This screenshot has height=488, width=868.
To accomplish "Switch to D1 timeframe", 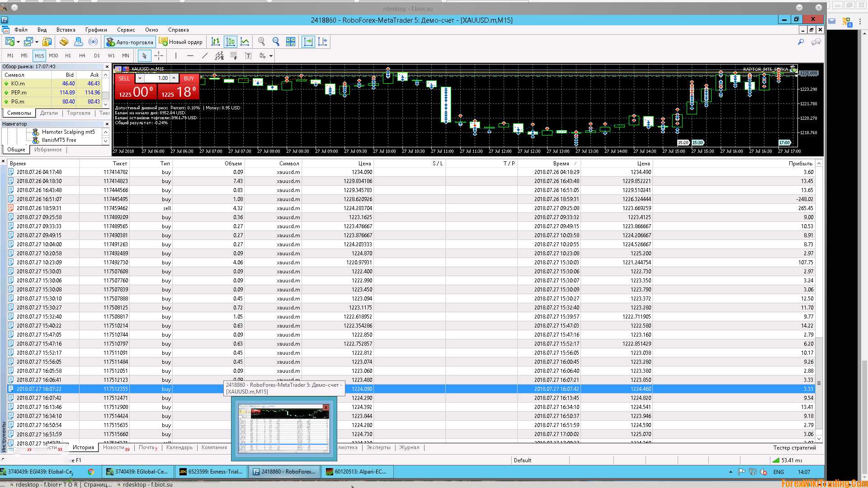I will click(97, 56).
